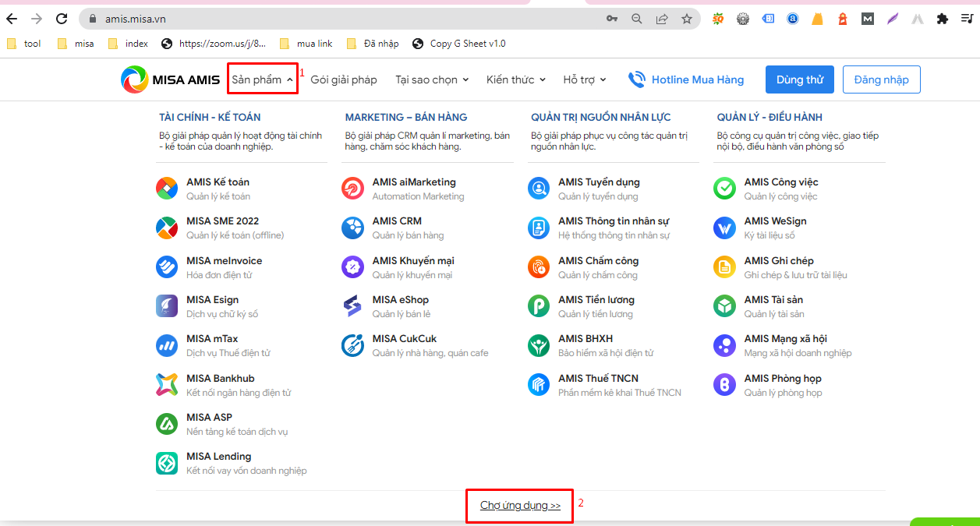Open the mua link bookmarks folder
This screenshot has height=526, width=980.
click(306, 44)
